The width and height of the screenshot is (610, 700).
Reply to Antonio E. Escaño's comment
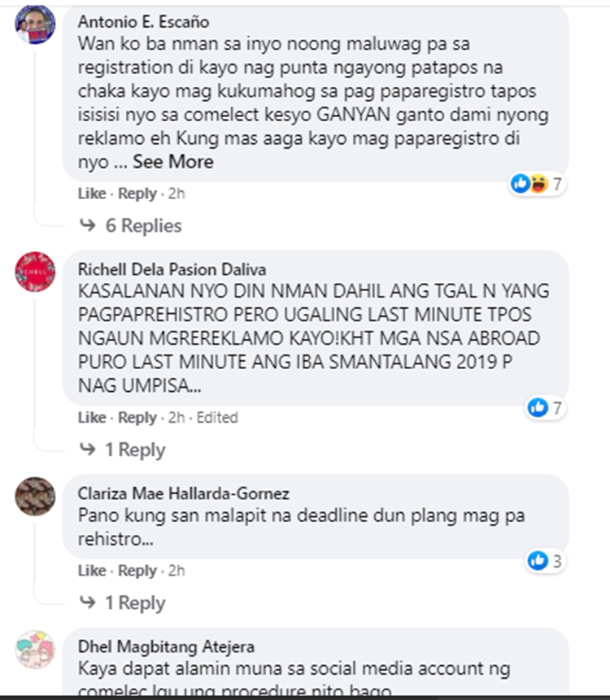[x=137, y=193]
